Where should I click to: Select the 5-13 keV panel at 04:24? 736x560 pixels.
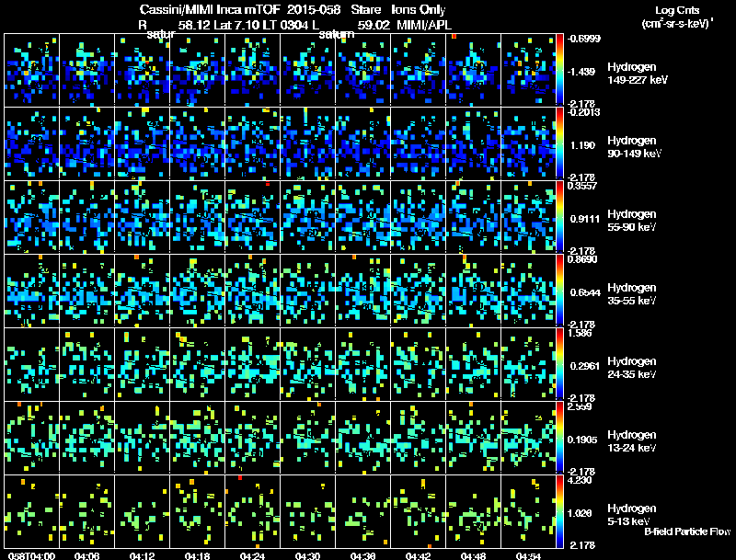(x=252, y=511)
